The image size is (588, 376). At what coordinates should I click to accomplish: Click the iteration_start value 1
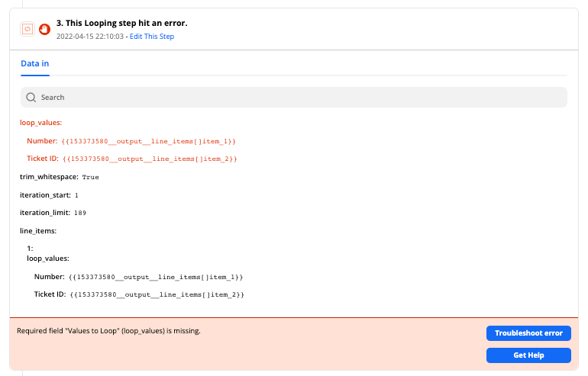point(76,195)
